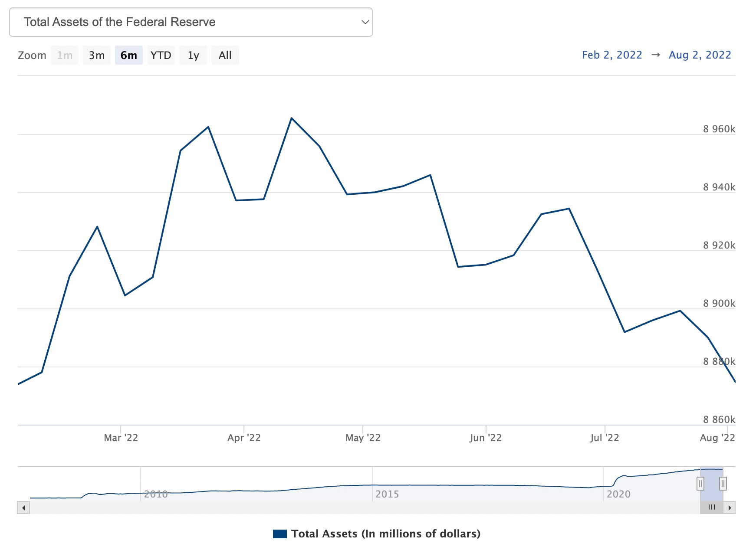
Task: Click the navigator left scroll arrow
Action: click(x=23, y=507)
